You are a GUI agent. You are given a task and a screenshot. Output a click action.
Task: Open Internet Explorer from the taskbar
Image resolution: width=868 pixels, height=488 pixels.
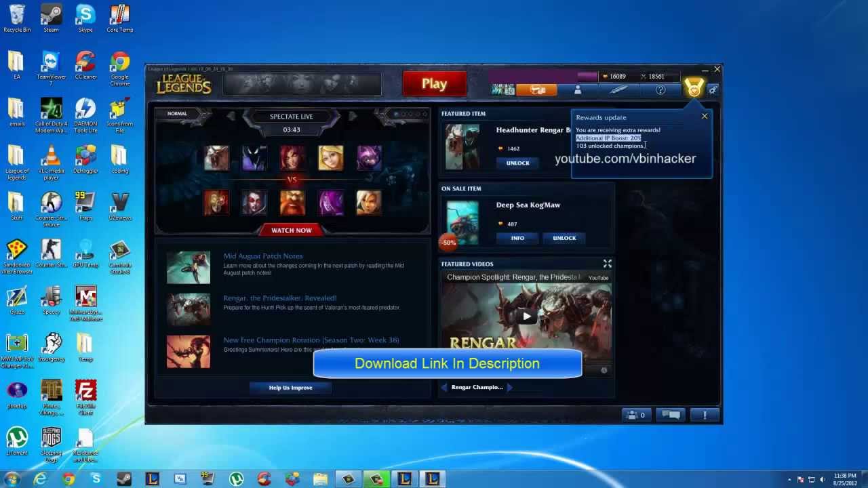coord(40,479)
